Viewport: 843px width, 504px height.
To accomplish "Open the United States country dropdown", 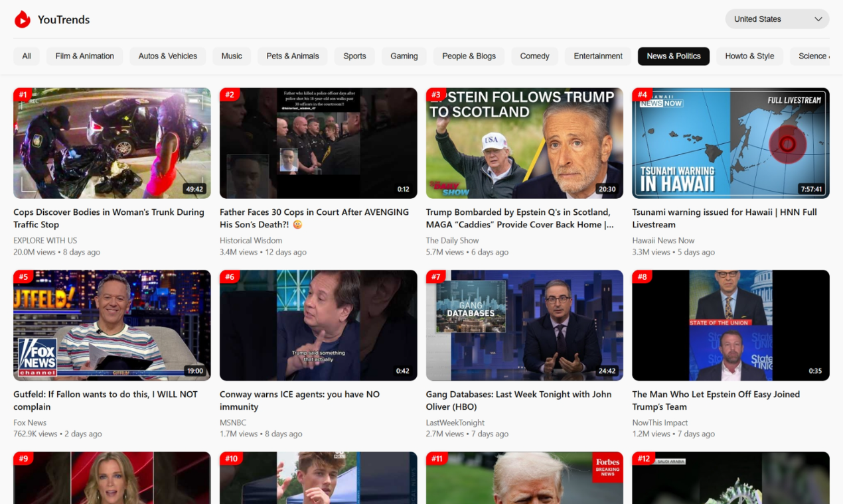I will point(777,19).
